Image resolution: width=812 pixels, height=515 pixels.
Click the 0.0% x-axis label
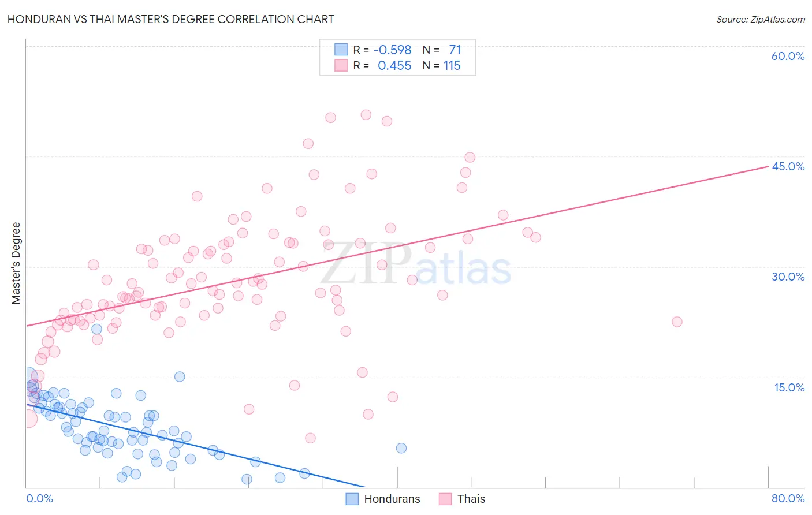click(39, 498)
